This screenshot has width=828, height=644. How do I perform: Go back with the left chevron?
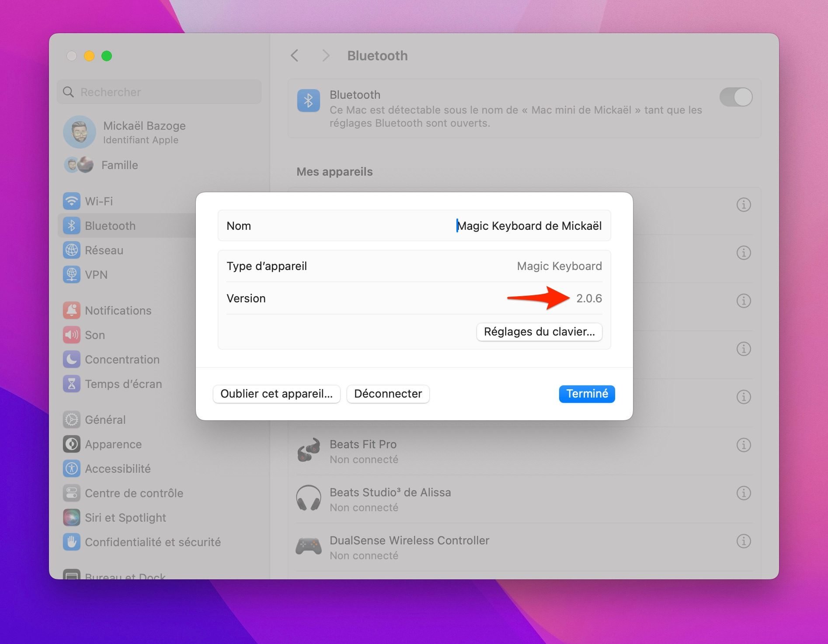click(x=295, y=55)
